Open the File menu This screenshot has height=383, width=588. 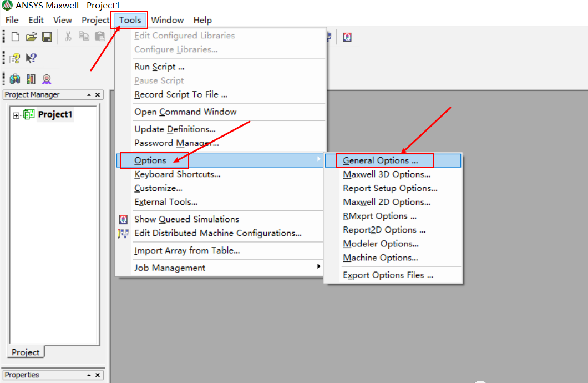coord(12,20)
